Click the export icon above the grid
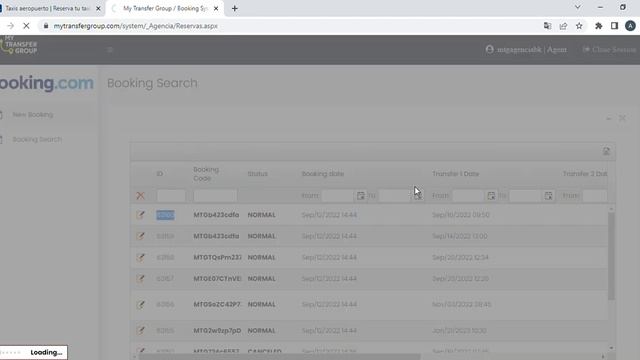 pyautogui.click(x=606, y=151)
